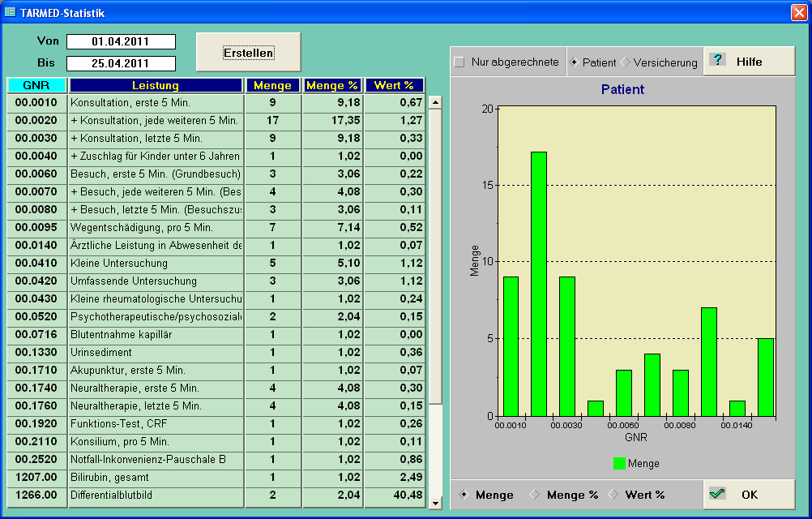
Task: Click '+ Zuschlag für Kinder unter 6 Jahren'
Action: coord(156,156)
